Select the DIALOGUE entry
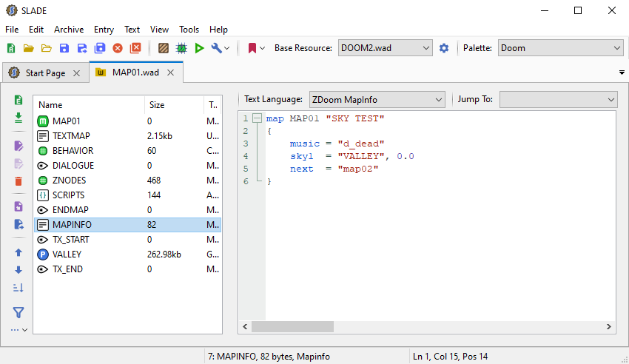Screen dimensions: 629x364 point(127,166)
